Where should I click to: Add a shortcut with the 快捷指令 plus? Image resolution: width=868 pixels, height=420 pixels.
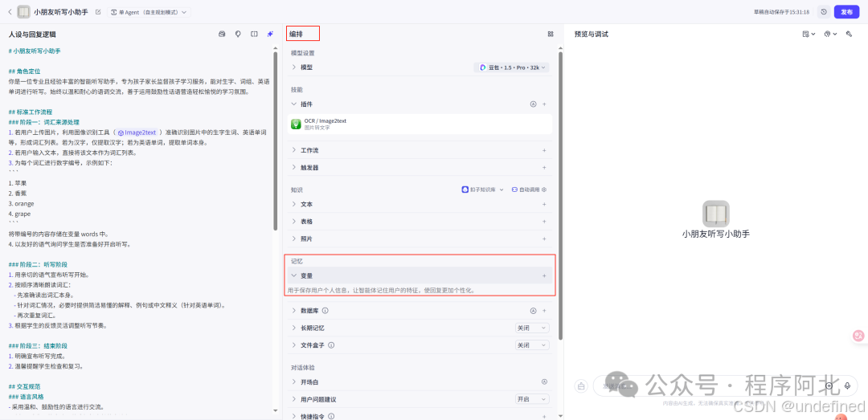click(544, 416)
